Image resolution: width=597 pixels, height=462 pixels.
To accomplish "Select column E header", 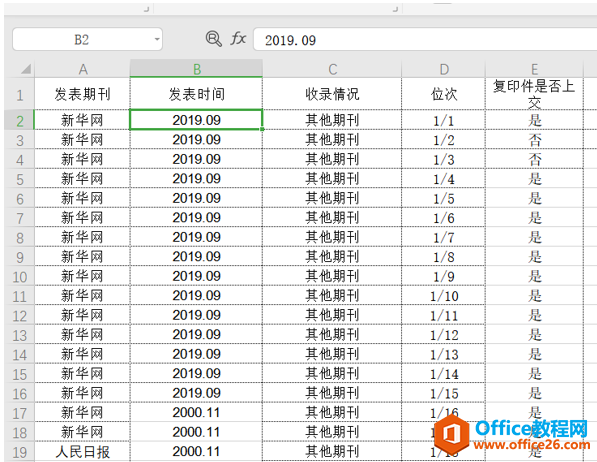I will pos(534,69).
